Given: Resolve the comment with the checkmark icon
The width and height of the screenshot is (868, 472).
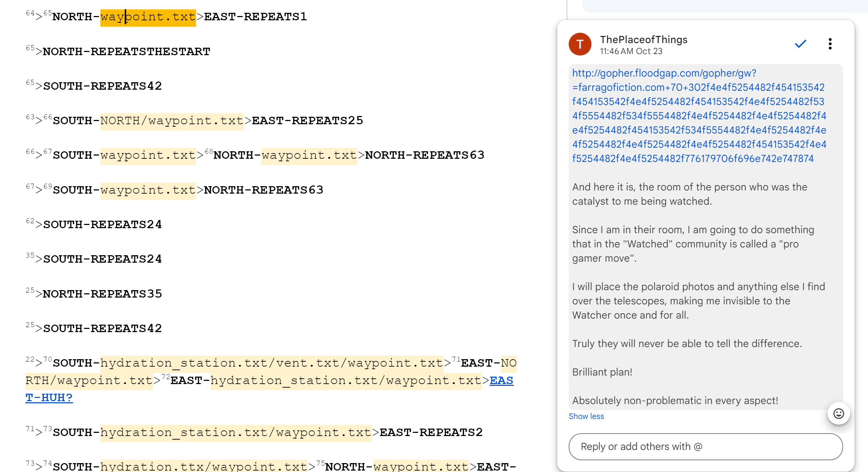Looking at the screenshot, I should tap(800, 44).
